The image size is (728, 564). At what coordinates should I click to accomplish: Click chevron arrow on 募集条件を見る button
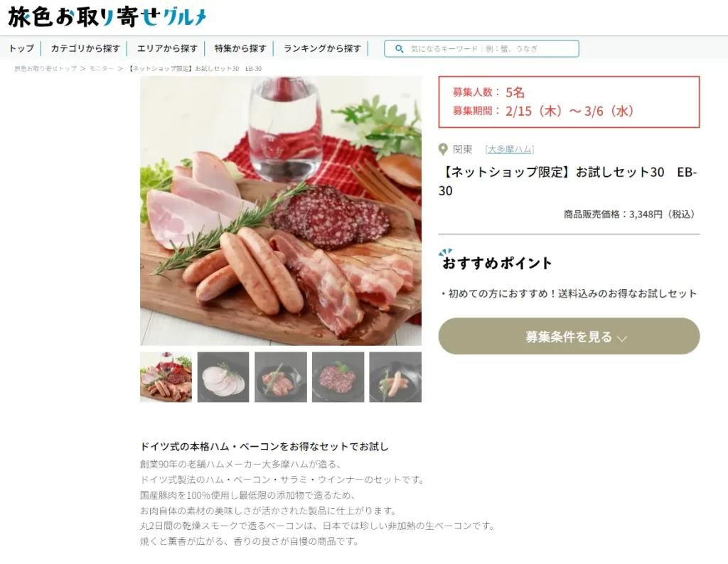point(622,338)
